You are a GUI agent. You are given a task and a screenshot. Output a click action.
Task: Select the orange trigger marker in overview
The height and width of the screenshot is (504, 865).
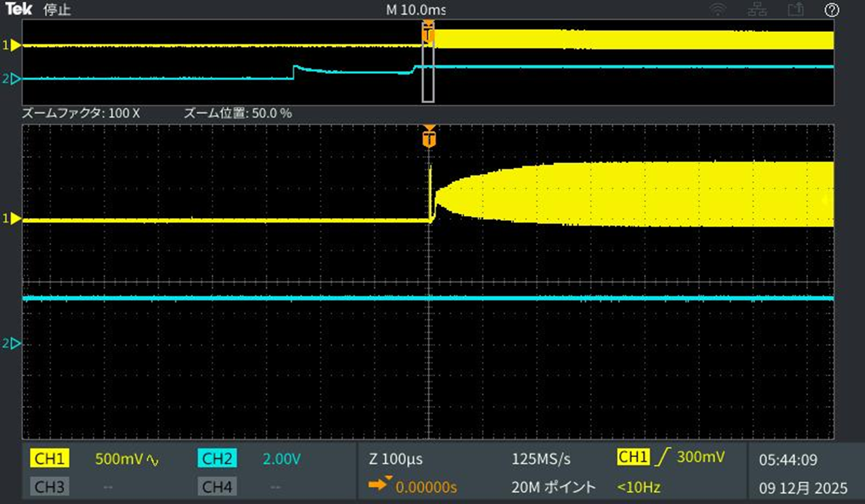coord(428,32)
